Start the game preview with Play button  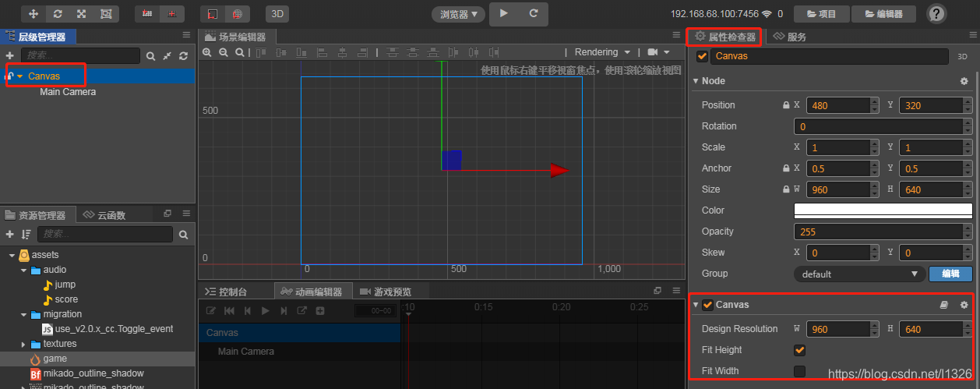pyautogui.click(x=504, y=13)
